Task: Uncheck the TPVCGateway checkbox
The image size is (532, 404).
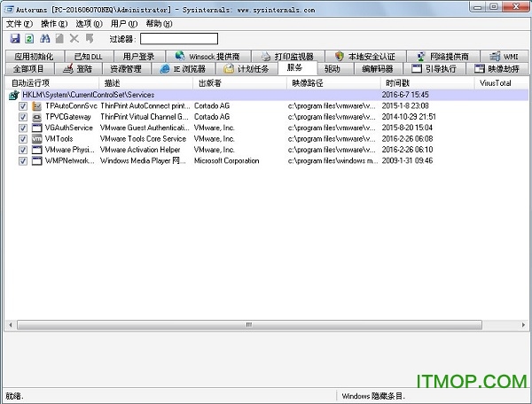Action: (x=23, y=117)
